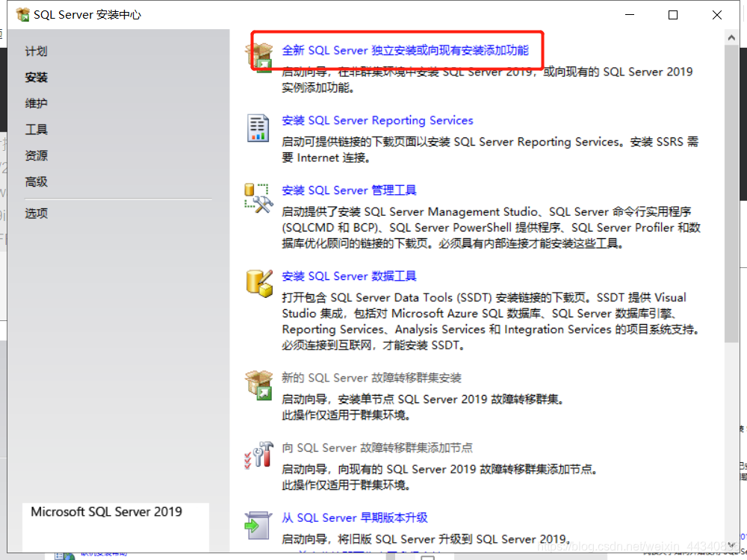The image size is (747, 560).
Task: Select 计划 in the left sidebar
Action: [36, 52]
